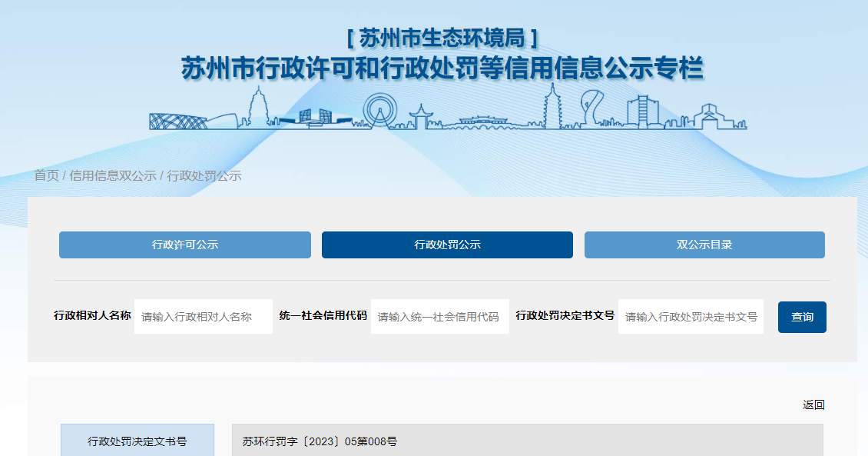The height and width of the screenshot is (456, 868).
Task: Click 行政处罚公示 breadcrumb link
Action: tap(204, 175)
